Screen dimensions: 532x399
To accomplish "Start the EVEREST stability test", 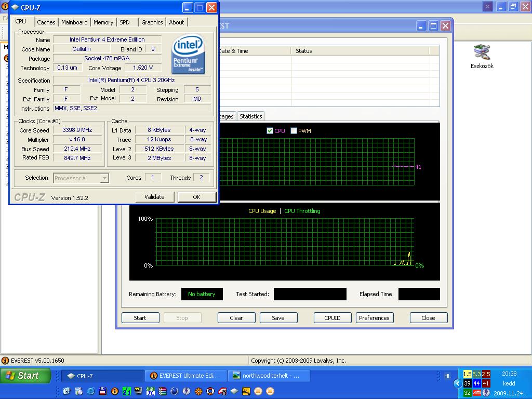I will [140, 318].
